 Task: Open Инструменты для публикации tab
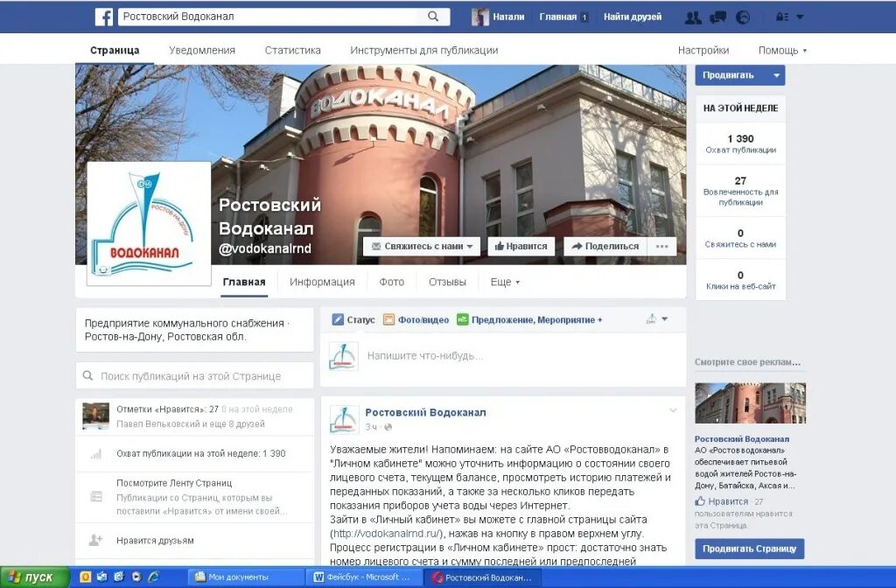[x=424, y=50]
